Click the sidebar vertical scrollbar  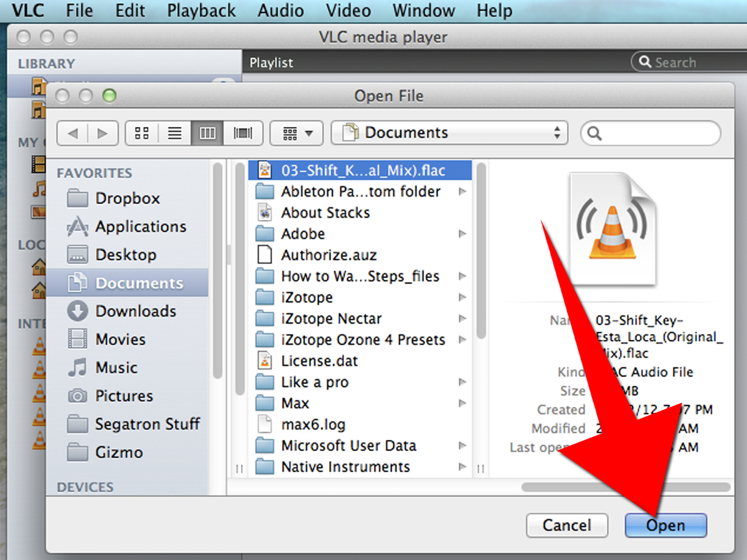click(217, 271)
